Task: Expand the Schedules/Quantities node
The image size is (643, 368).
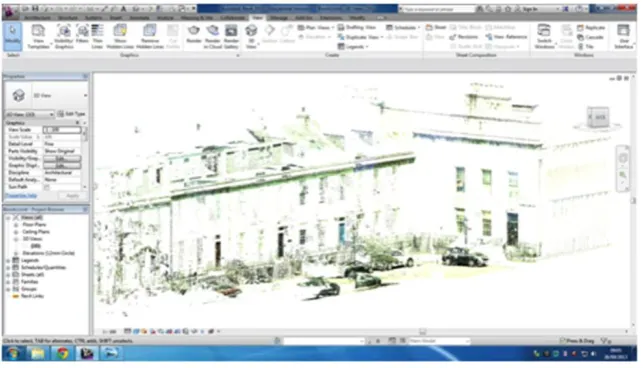Action: point(8,267)
